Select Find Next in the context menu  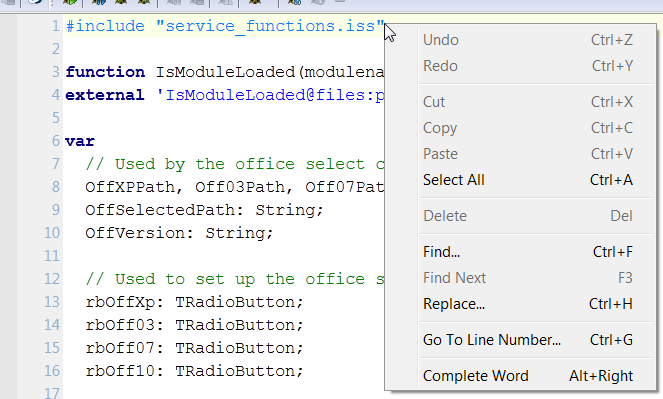(528, 278)
